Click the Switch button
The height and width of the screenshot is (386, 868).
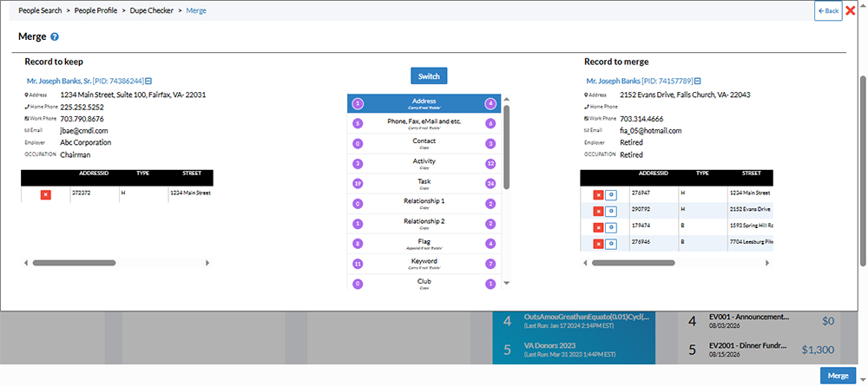[429, 76]
